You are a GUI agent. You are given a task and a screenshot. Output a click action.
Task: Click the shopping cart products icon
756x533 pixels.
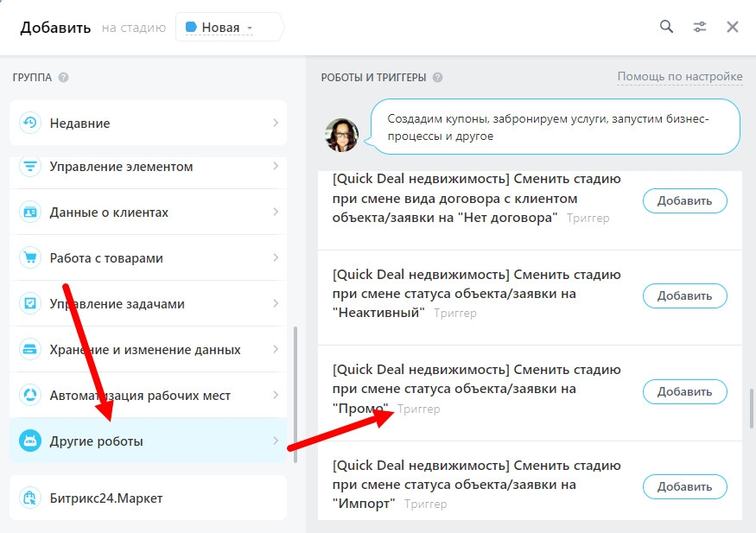click(x=30, y=258)
